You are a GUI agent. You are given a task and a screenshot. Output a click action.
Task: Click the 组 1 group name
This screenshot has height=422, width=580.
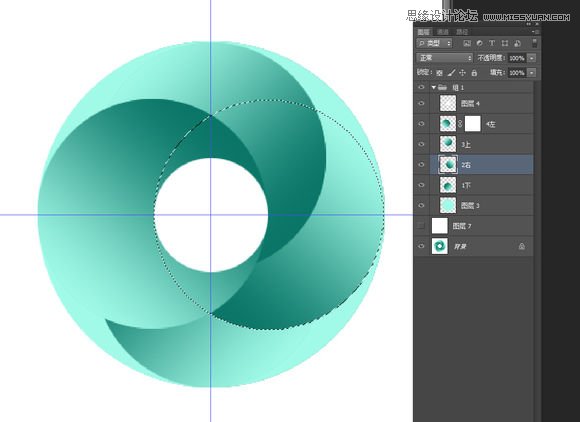pos(458,88)
